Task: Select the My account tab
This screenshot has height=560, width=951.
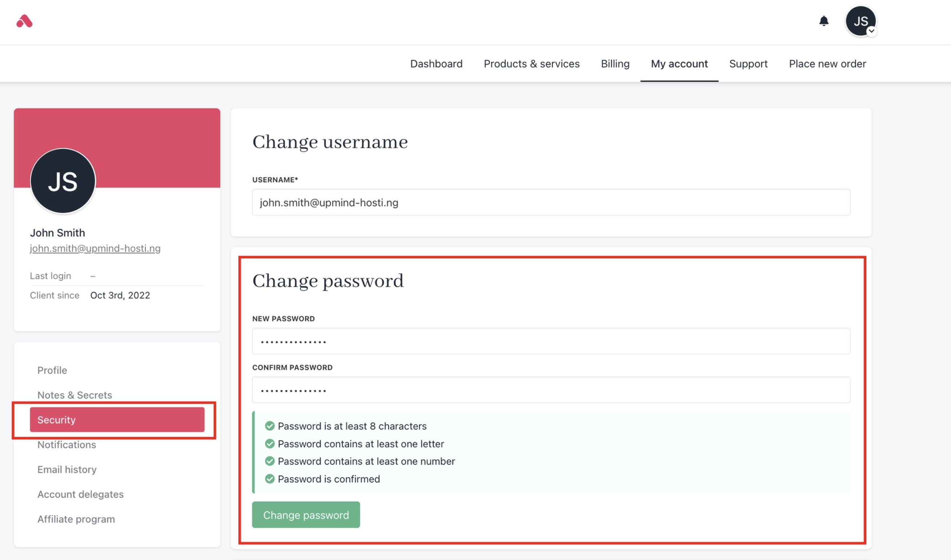Action: coord(679,64)
